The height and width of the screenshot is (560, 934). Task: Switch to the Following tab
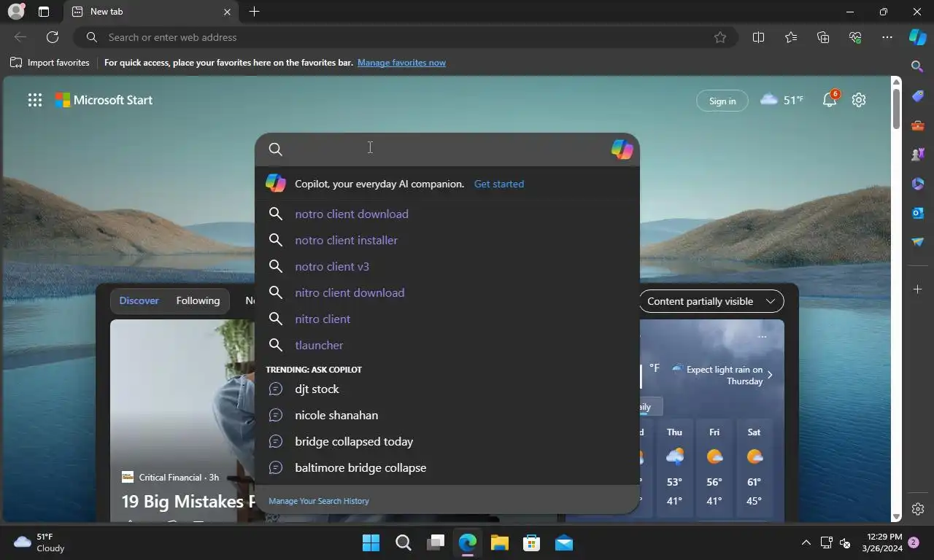click(198, 300)
